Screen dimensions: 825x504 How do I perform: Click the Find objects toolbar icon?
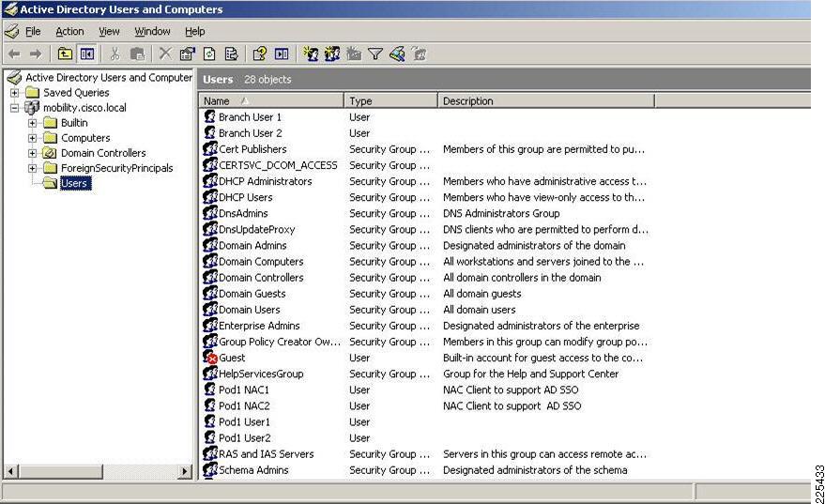(x=397, y=53)
